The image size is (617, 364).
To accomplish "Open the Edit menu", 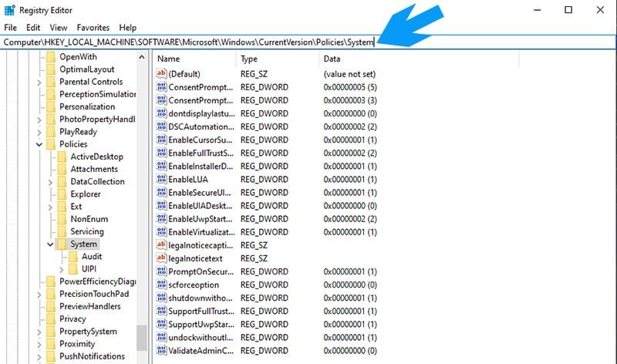I will click(33, 28).
